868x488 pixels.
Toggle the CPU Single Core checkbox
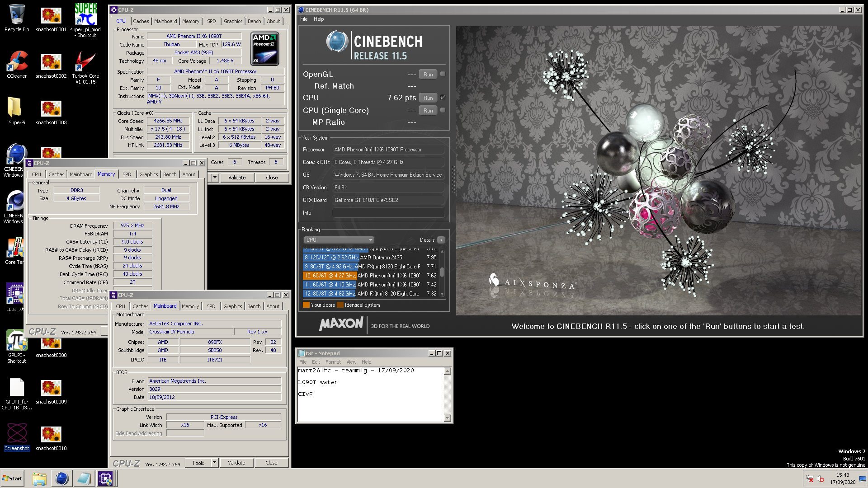tap(443, 110)
